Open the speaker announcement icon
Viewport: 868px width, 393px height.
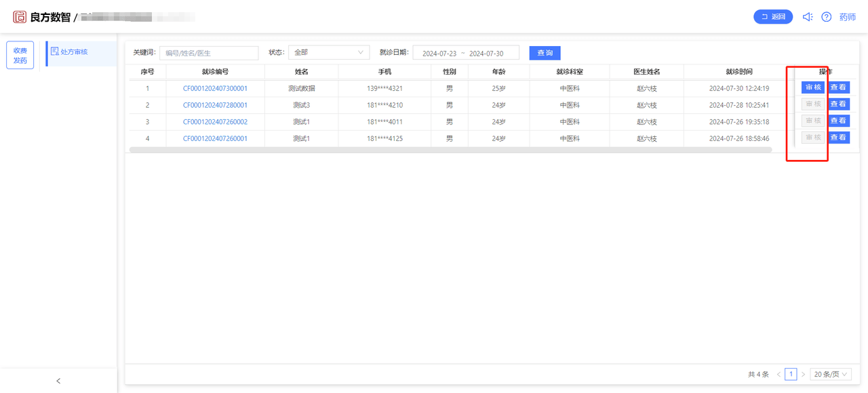(807, 17)
